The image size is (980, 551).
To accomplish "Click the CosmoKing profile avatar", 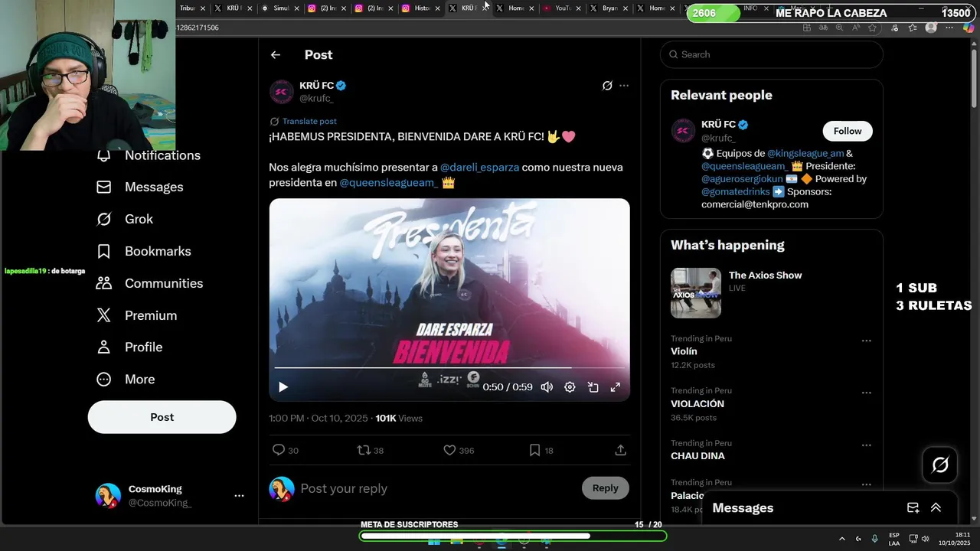I will (x=108, y=496).
